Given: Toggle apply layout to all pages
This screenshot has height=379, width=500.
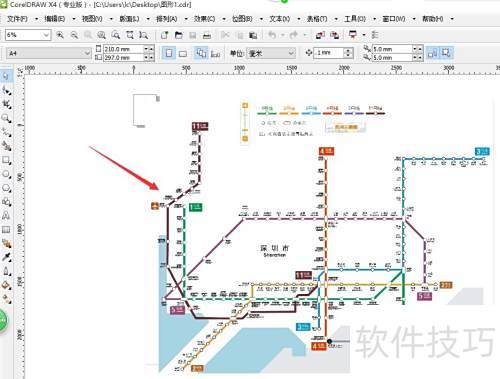Looking at the screenshot, I should point(201,53).
